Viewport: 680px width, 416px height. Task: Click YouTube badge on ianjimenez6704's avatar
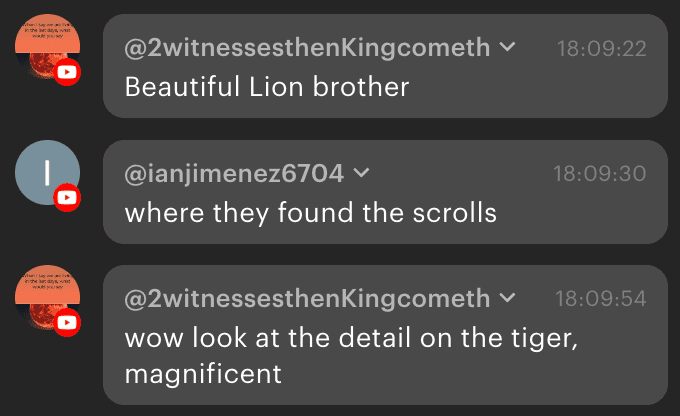(x=67, y=198)
